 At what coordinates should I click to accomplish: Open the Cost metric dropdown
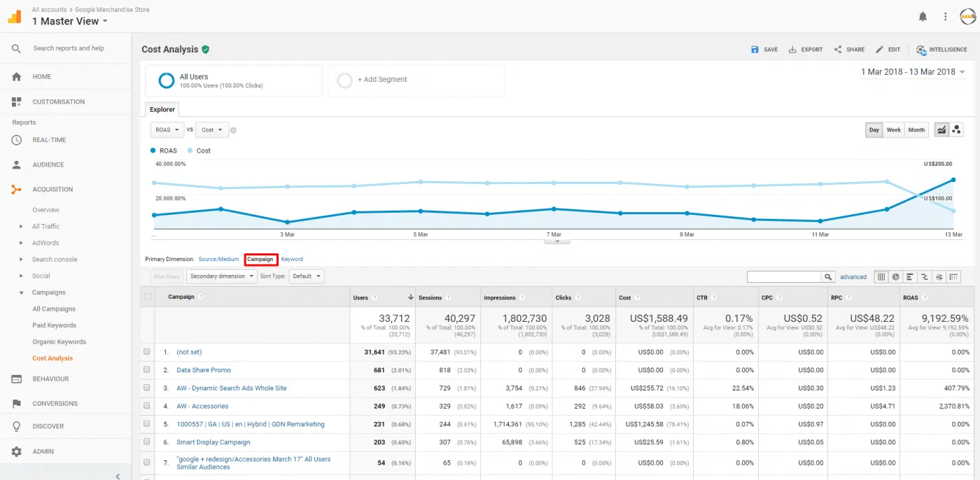tap(212, 130)
